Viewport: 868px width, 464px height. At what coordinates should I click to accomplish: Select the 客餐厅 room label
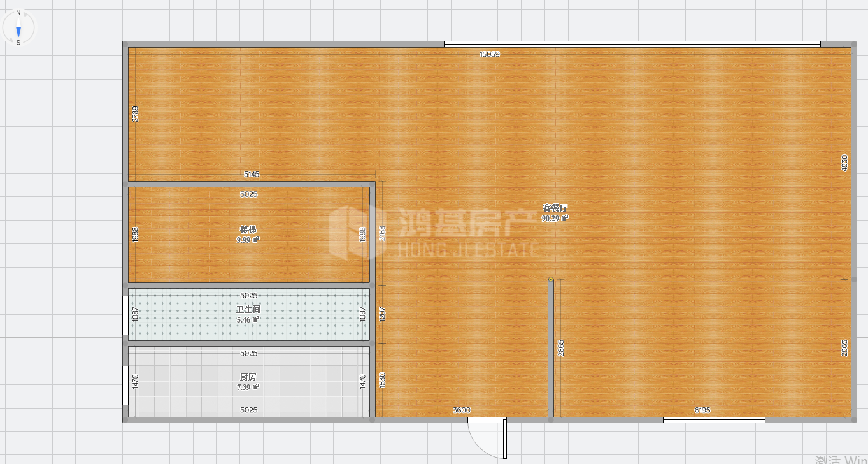pos(555,208)
